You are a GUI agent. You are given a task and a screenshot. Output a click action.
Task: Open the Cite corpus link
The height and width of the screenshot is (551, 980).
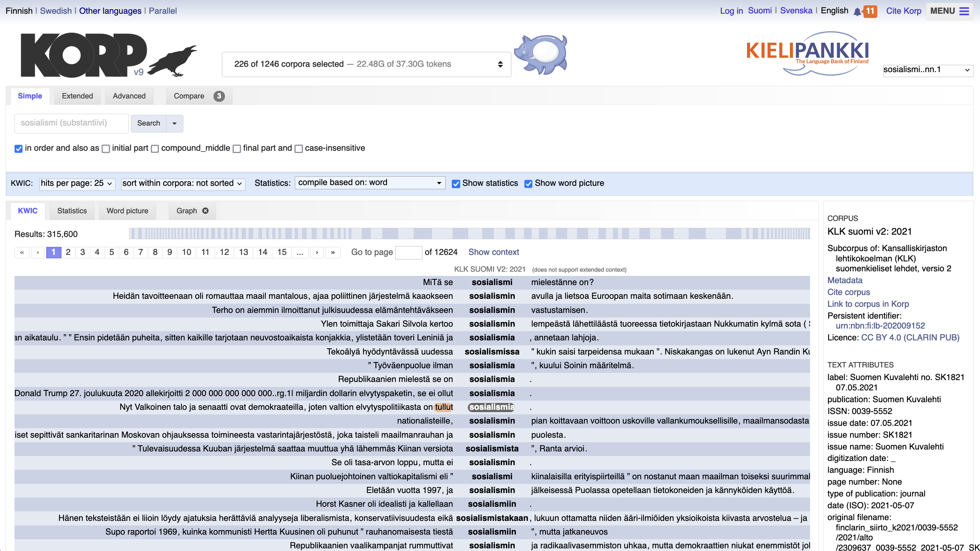(x=848, y=292)
